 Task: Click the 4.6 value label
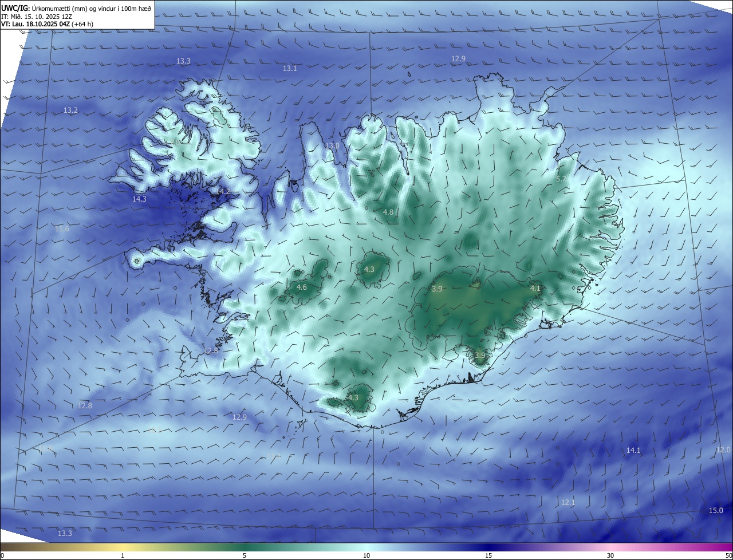click(x=302, y=287)
